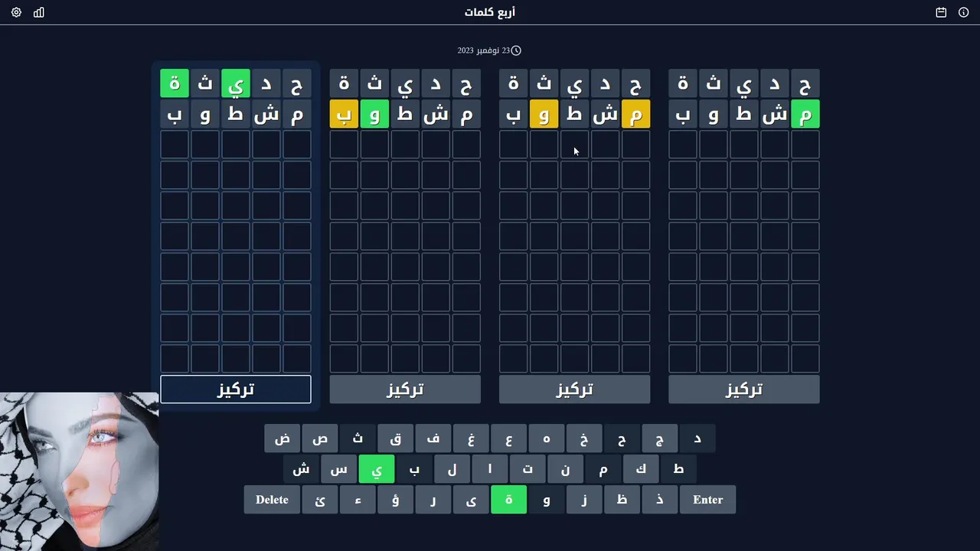The width and height of the screenshot is (980, 551).
Task: Tap the ر key on the keyboard
Action: pyautogui.click(x=433, y=500)
